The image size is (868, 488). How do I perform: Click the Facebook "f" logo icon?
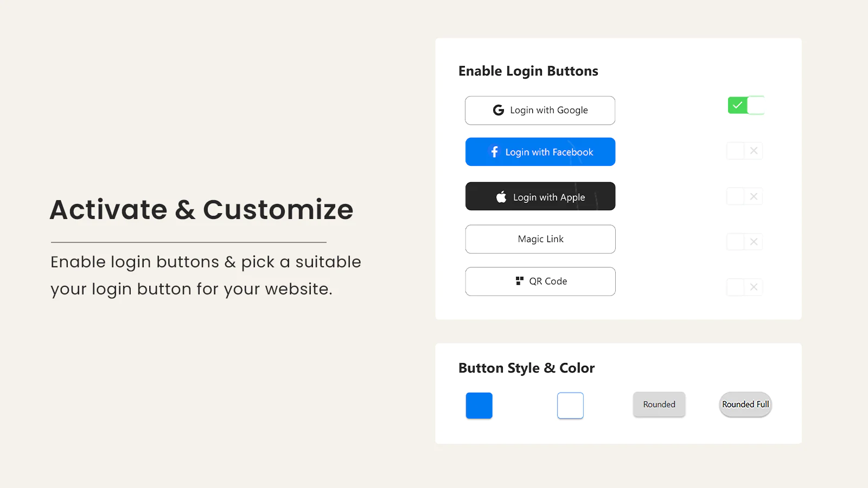click(494, 152)
